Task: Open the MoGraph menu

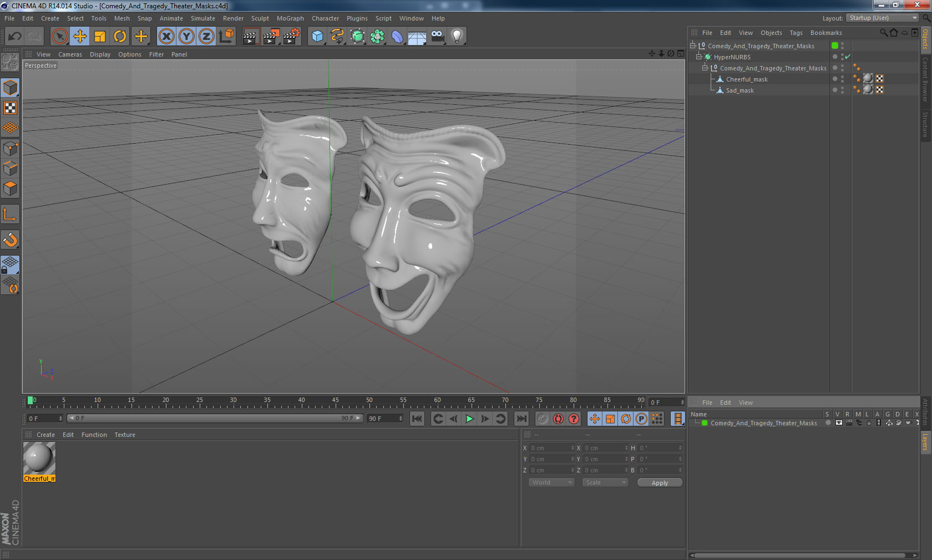Action: [x=290, y=18]
